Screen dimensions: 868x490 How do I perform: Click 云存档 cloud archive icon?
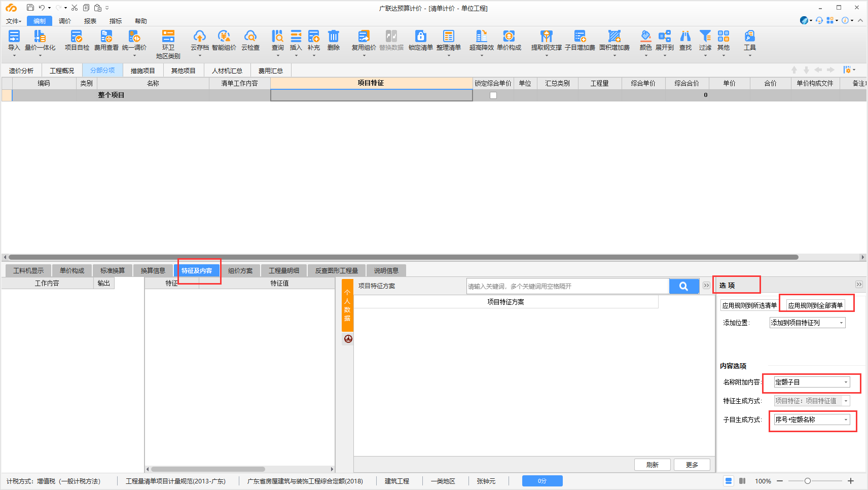200,40
